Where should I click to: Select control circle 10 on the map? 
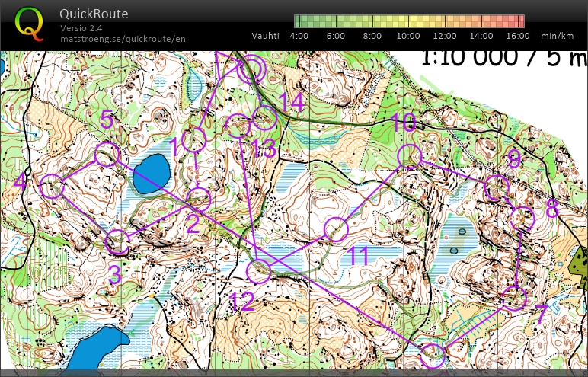point(409,156)
